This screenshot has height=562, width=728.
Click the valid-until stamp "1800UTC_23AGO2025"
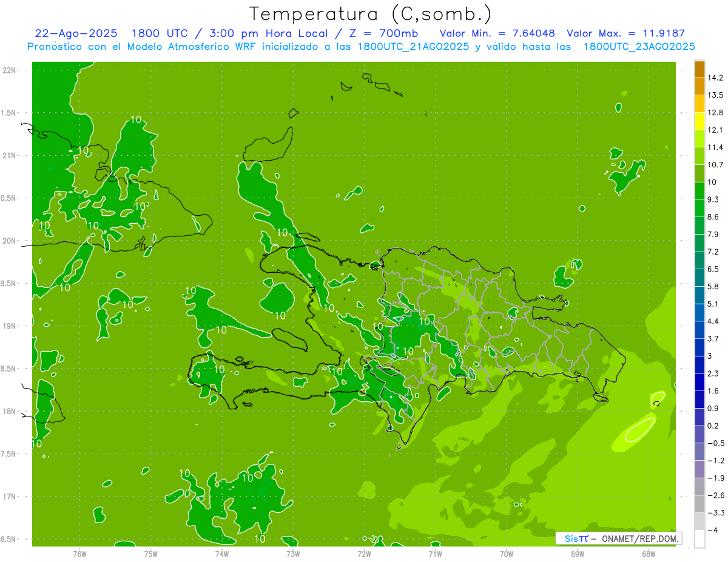tap(639, 47)
